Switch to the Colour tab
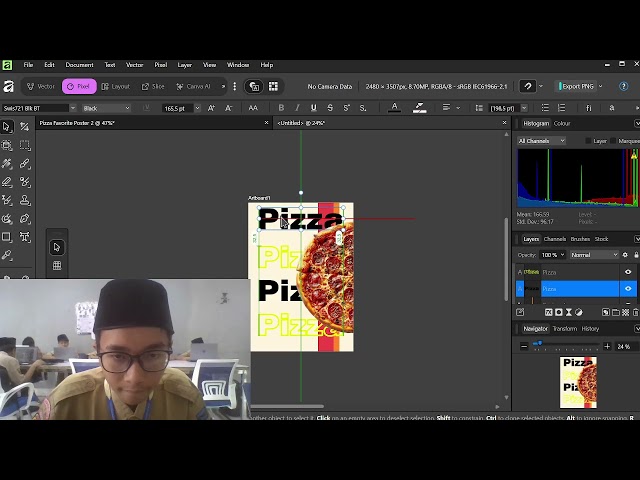Screen dimensions: 640x480 (x=562, y=123)
